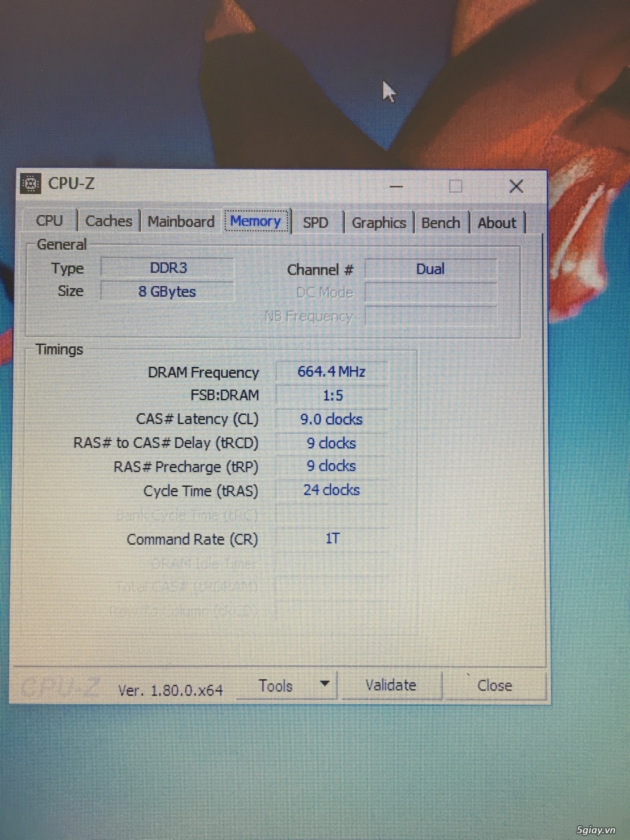Click the DRAM Frequency label
630x840 pixels.
point(203,372)
